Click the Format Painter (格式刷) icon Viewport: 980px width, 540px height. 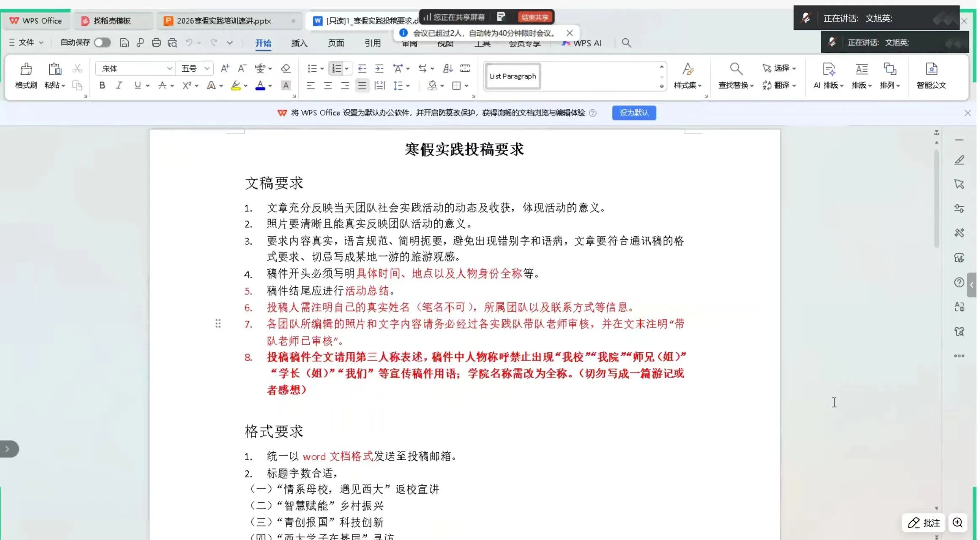click(x=26, y=69)
